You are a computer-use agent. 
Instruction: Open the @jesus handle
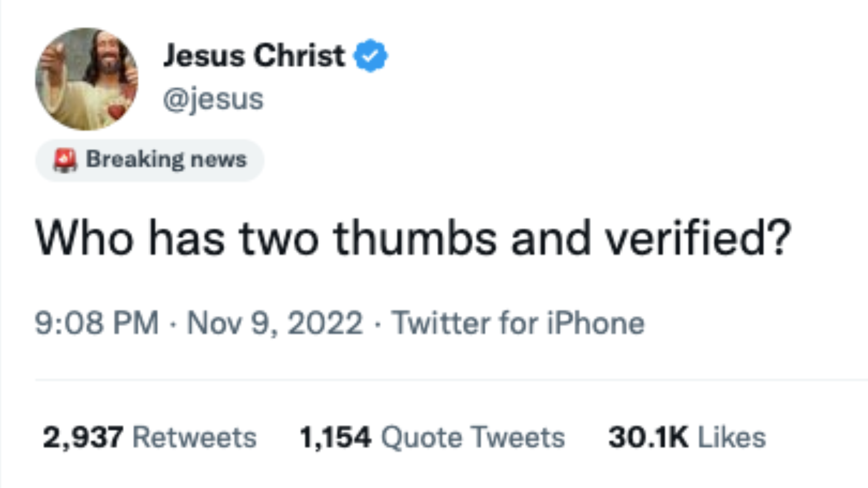(213, 99)
